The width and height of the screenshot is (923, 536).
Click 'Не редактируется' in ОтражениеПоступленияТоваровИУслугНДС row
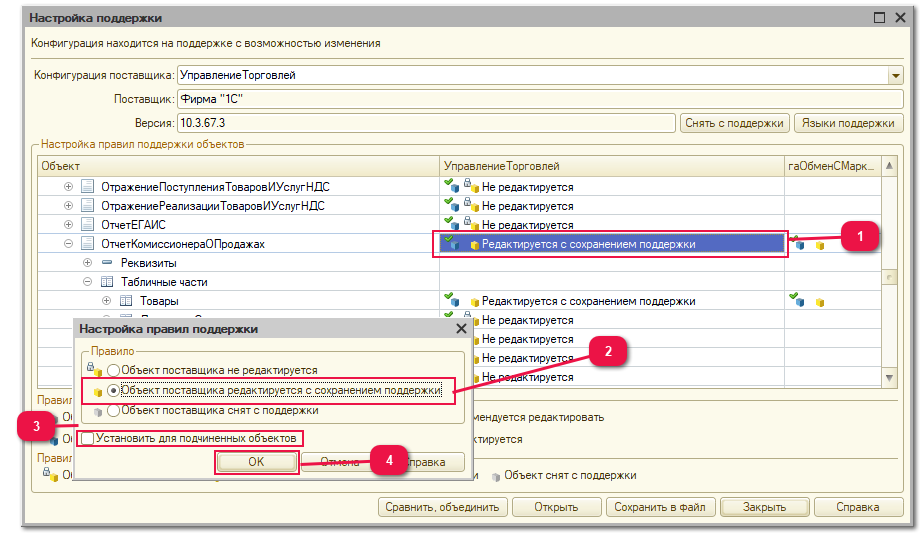click(527, 187)
